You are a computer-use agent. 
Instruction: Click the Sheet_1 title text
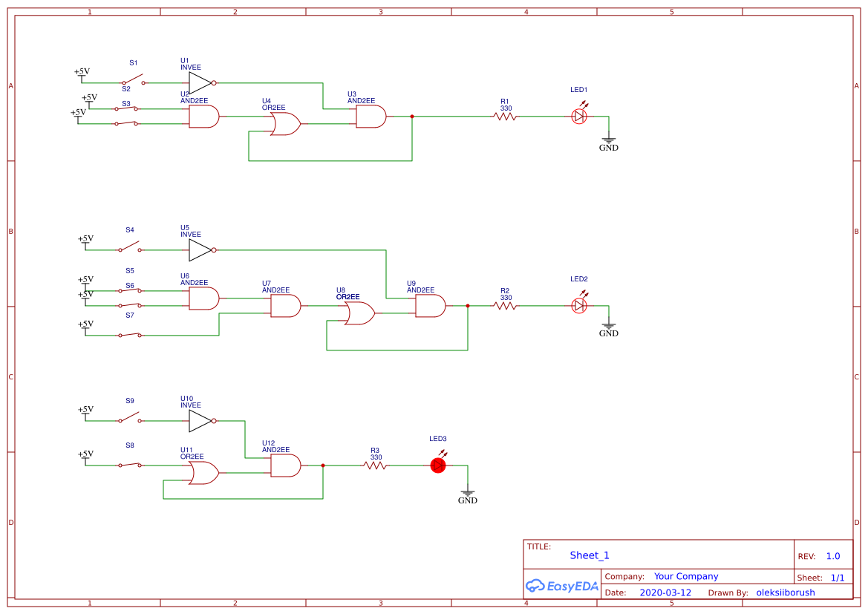(590, 555)
